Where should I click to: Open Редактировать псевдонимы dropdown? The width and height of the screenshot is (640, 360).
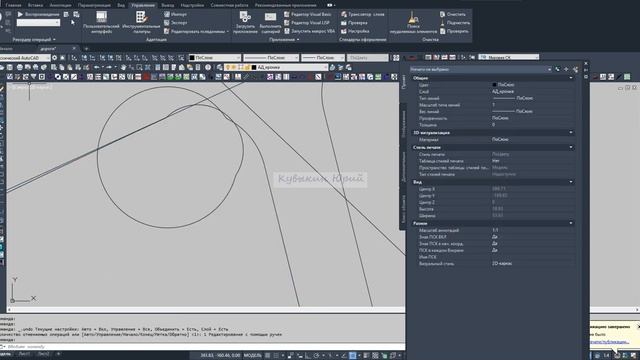coord(196,31)
